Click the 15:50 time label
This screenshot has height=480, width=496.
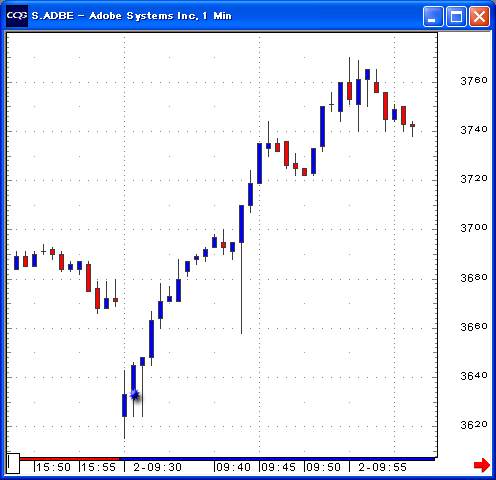pos(53,467)
